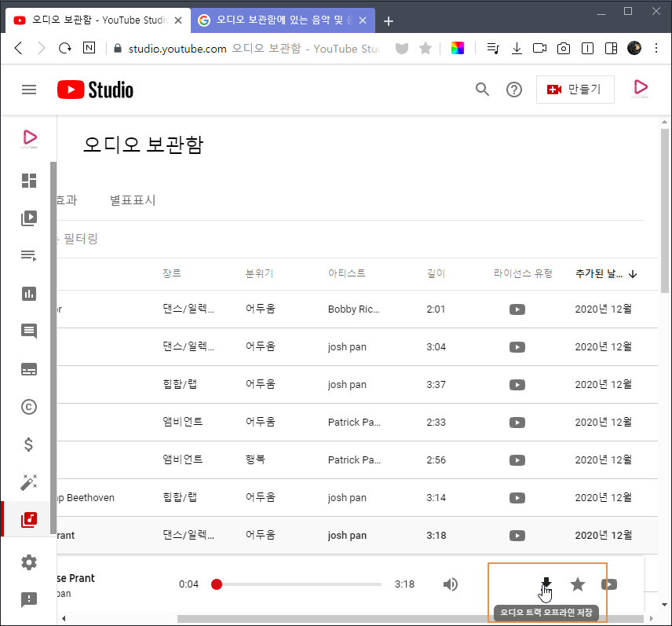Toggle the 추가된 날짜 sort arrow
672x626 pixels.
pyautogui.click(x=633, y=274)
